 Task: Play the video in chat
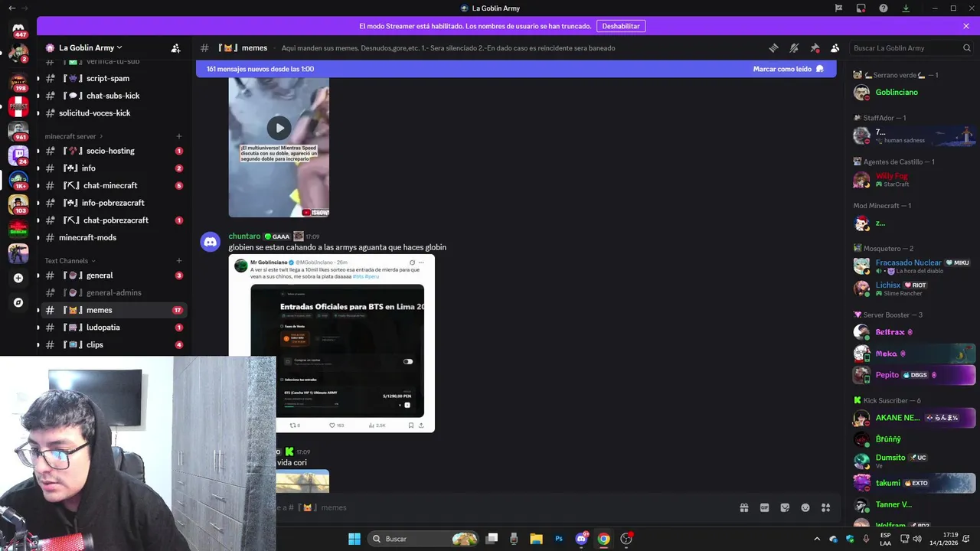[x=279, y=128]
